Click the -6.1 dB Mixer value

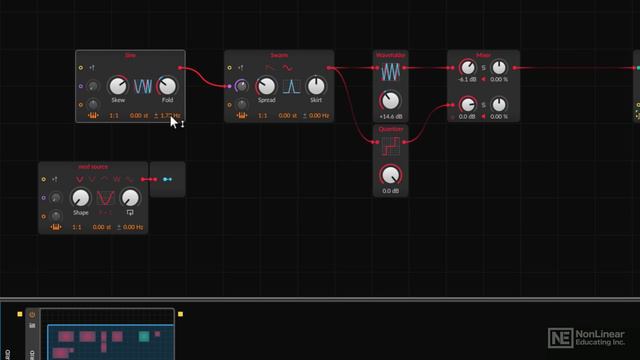pyautogui.click(x=467, y=79)
